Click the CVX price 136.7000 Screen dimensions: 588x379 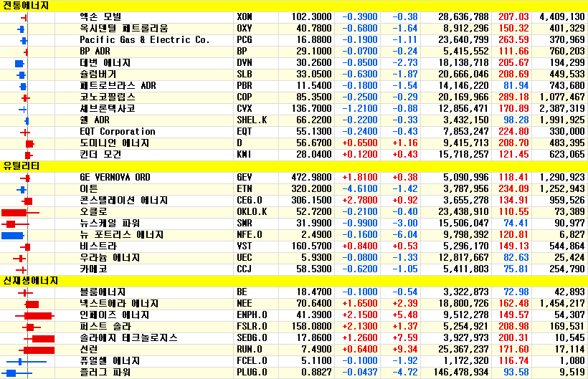(312, 109)
